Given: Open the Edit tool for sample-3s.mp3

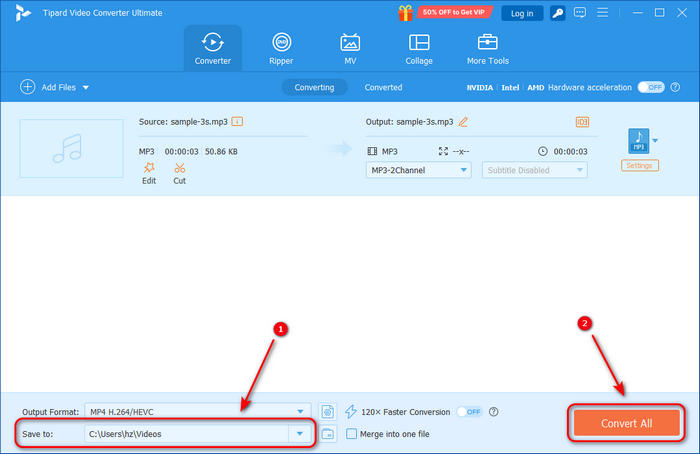Looking at the screenshot, I should (x=149, y=173).
